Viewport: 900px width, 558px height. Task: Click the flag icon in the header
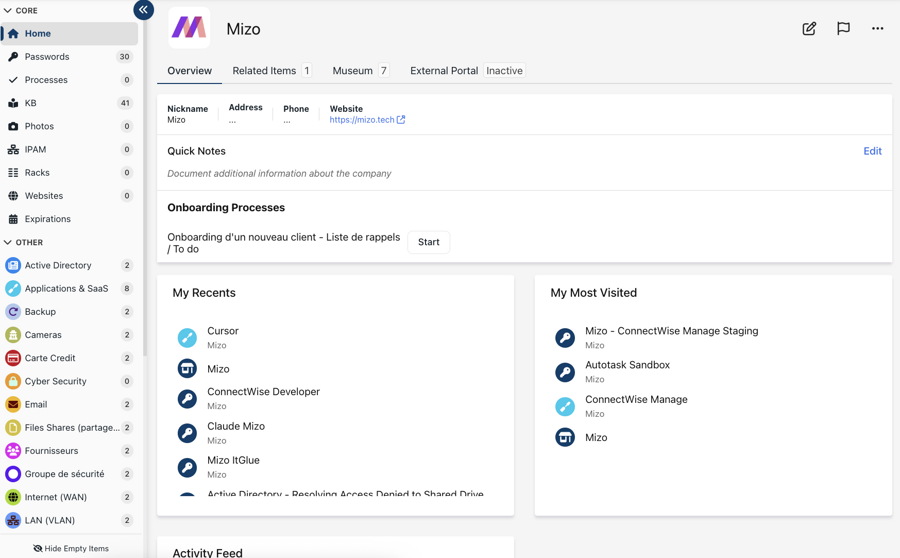pos(843,29)
